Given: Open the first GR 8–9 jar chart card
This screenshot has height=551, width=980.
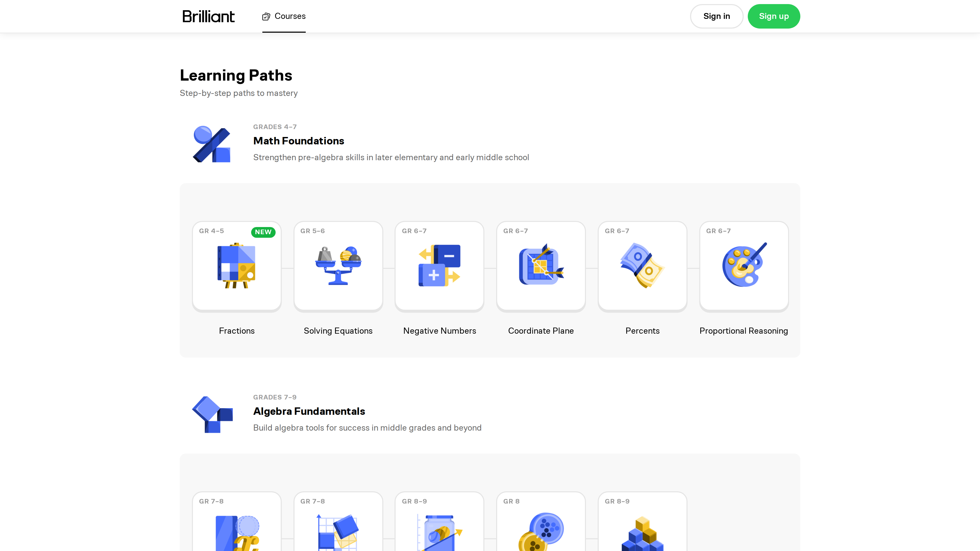Looking at the screenshot, I should (x=439, y=521).
